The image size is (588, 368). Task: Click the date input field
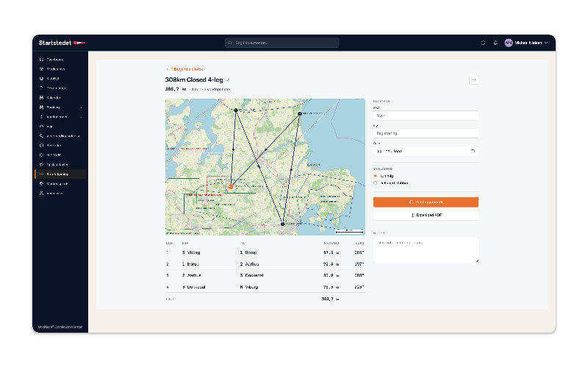tap(426, 151)
